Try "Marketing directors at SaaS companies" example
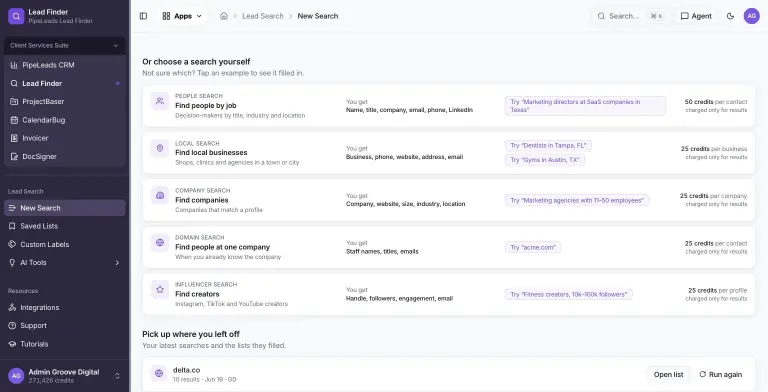This screenshot has width=768, height=392. (585, 106)
